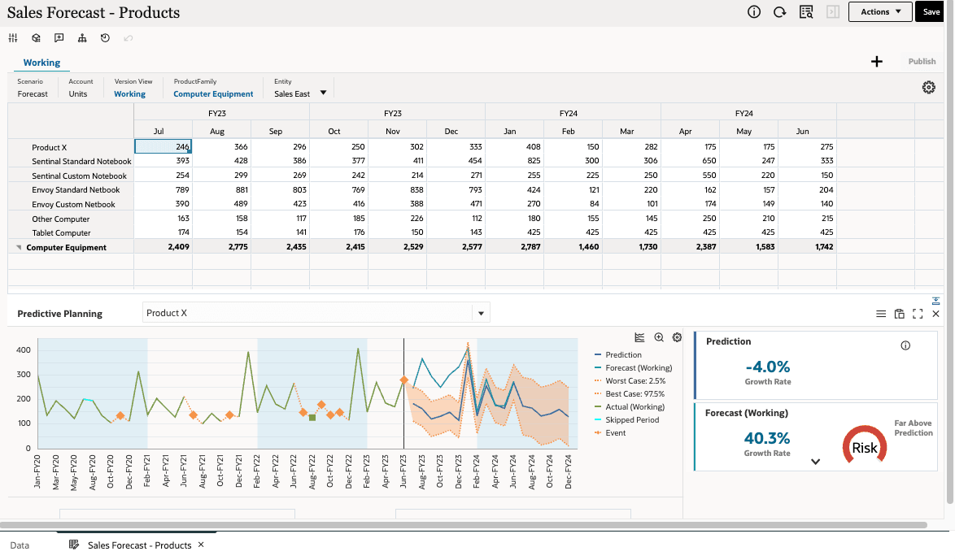Maximize the Predictive Planning panel
Viewport: 955px width, 560px height.
(918, 314)
